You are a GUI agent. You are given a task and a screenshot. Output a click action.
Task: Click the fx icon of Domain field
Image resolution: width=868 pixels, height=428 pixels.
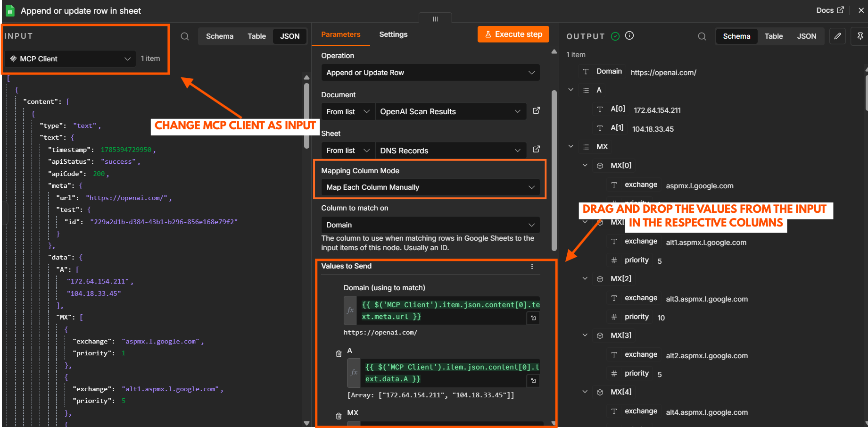(350, 311)
